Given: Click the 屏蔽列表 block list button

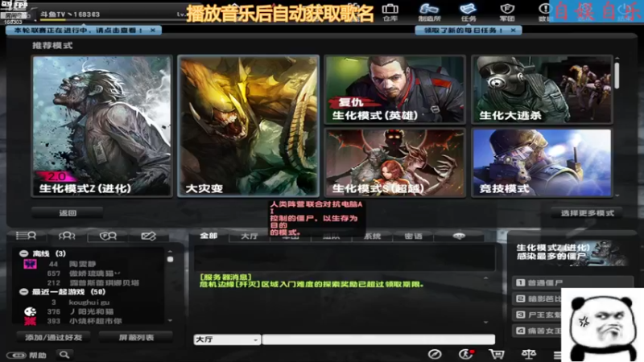Looking at the screenshot, I should (136, 337).
